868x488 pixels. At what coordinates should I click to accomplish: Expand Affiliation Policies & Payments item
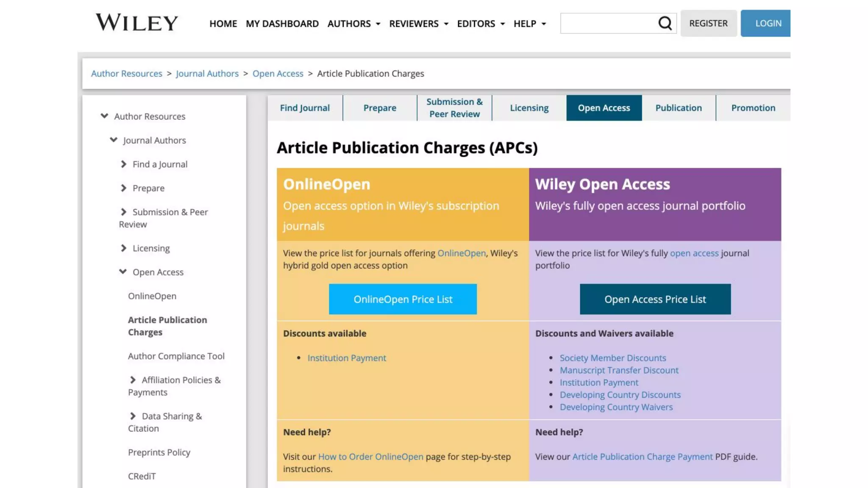[133, 380]
